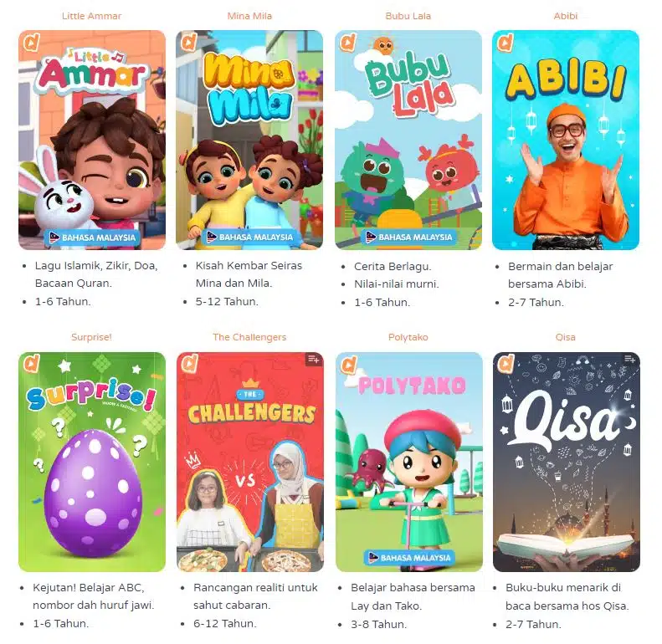Click the Durioo logo on Little Ammar poster
Screen dimensions: 662x644
[31, 42]
